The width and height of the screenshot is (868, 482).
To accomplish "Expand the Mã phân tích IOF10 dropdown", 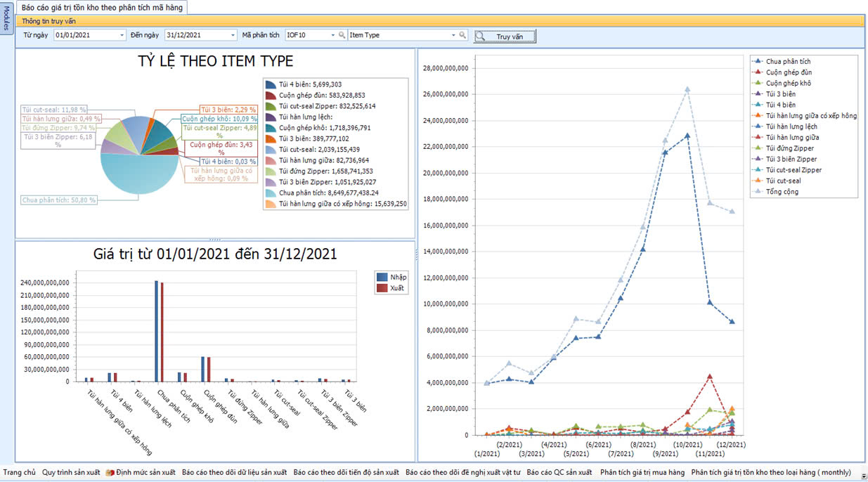I will click(x=332, y=35).
